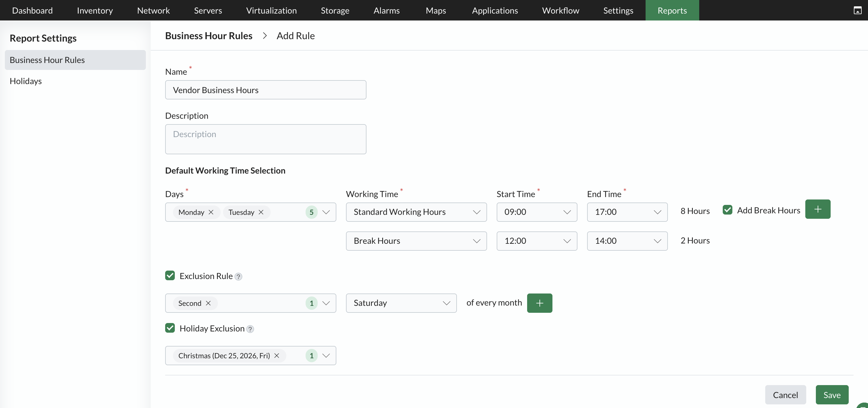Switch to the Maps tab
This screenshot has width=868, height=408.
click(x=436, y=11)
